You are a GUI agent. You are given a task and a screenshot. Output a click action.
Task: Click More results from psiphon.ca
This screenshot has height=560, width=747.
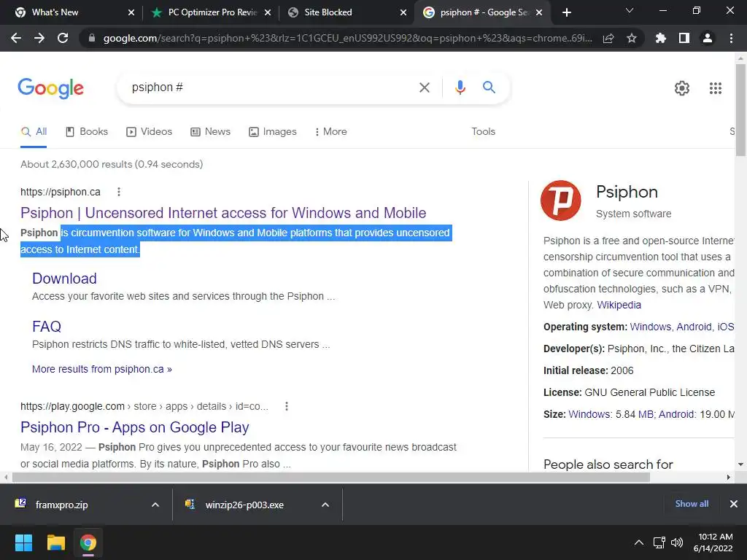point(102,369)
